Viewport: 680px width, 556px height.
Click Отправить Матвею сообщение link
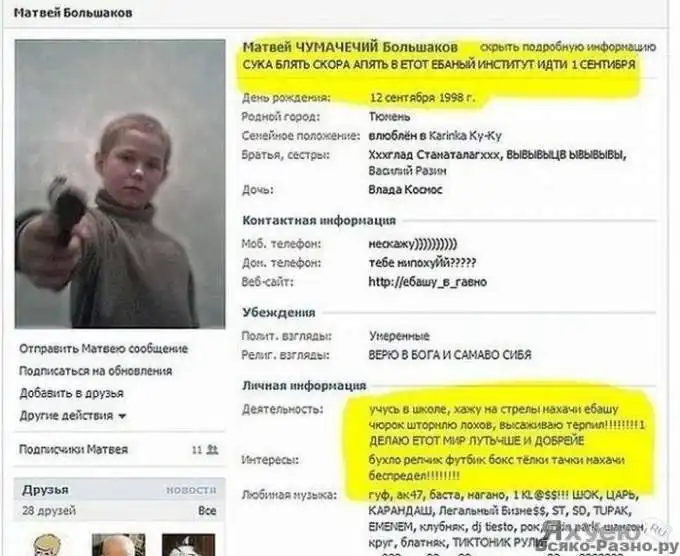pyautogui.click(x=103, y=349)
